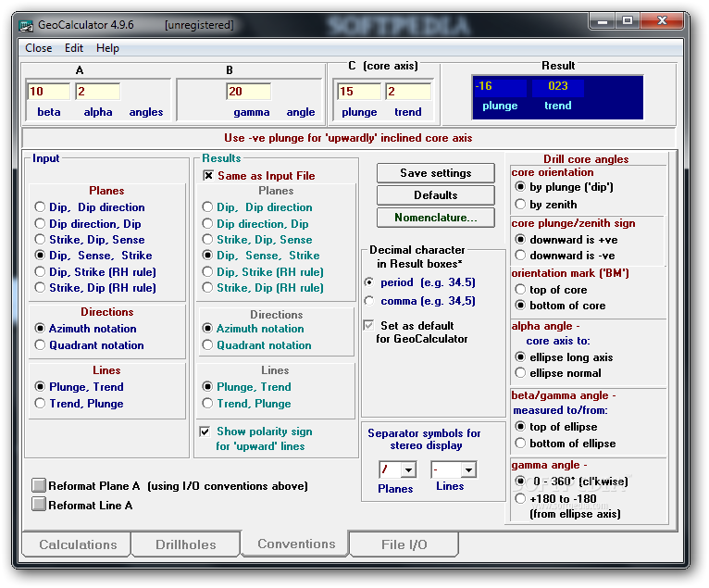
Task: Select Input lines Plunge, Trend option
Action: [x=40, y=387]
